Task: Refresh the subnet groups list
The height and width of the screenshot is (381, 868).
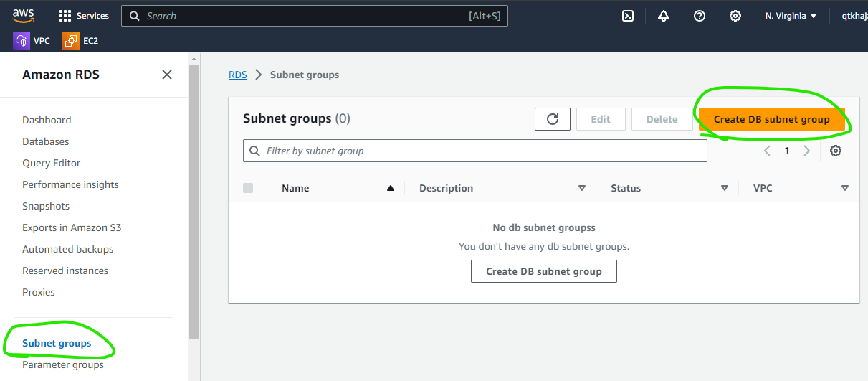Action: (553, 119)
